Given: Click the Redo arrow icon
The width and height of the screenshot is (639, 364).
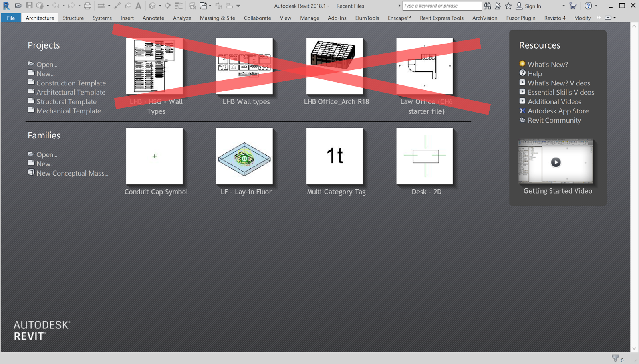Looking at the screenshot, I should pos(71,6).
